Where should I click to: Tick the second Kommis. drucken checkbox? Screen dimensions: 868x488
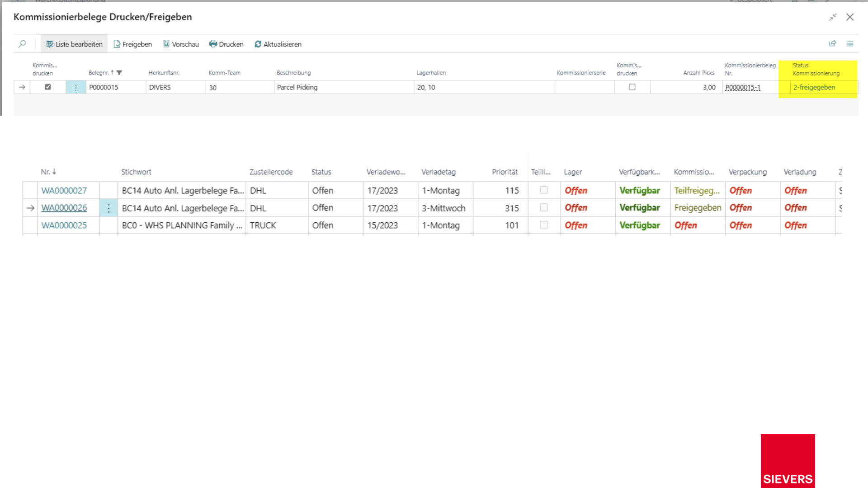point(632,87)
